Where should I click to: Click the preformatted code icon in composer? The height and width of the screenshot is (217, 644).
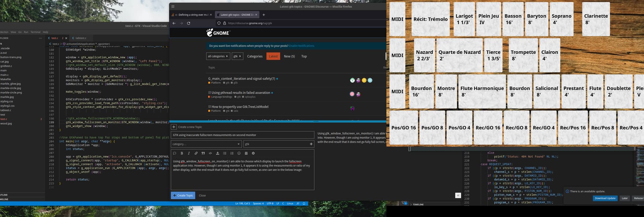point(210,153)
